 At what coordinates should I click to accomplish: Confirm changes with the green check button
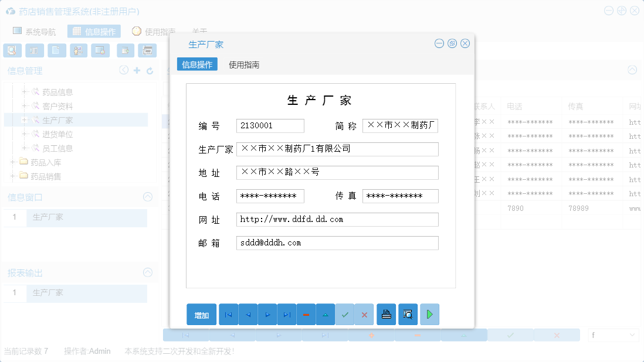tap(345, 315)
